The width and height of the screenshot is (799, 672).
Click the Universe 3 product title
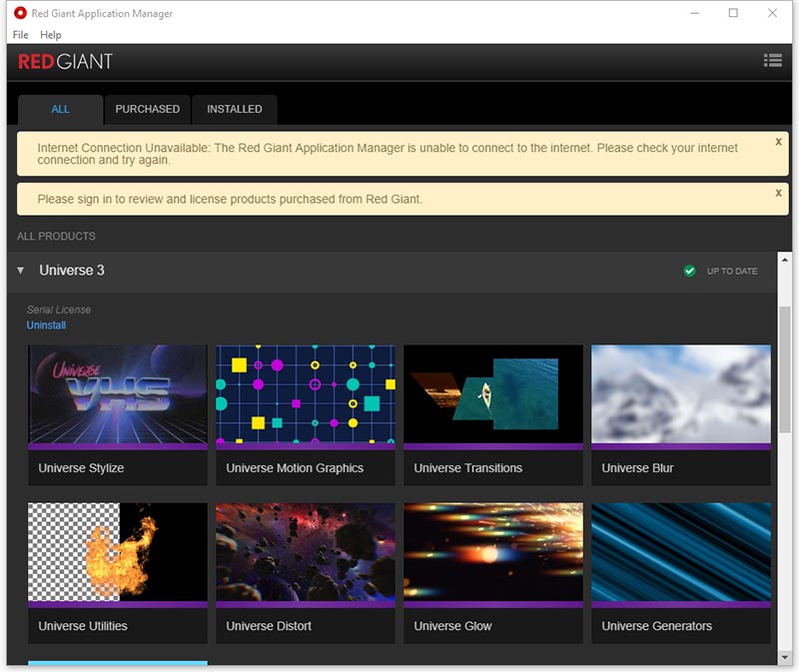[x=72, y=270]
